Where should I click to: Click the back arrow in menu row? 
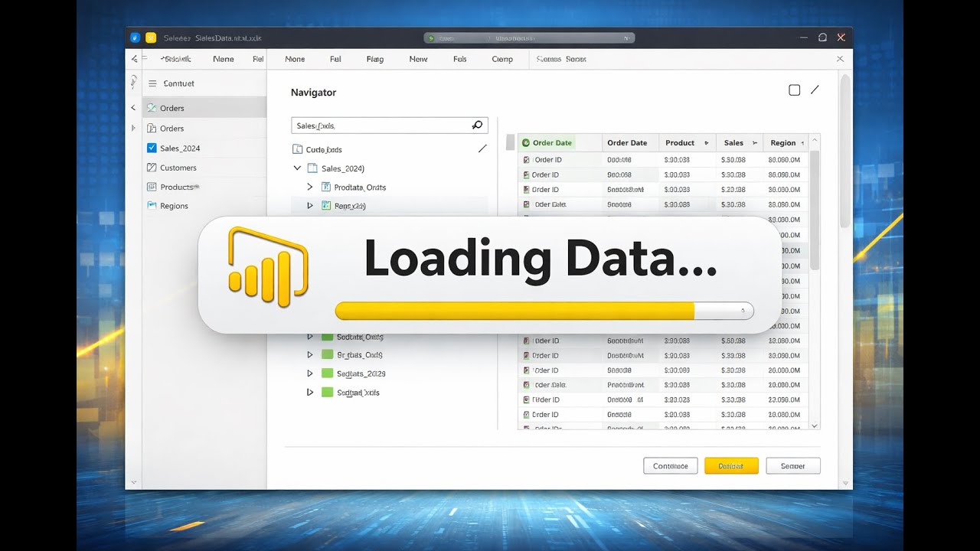135,59
